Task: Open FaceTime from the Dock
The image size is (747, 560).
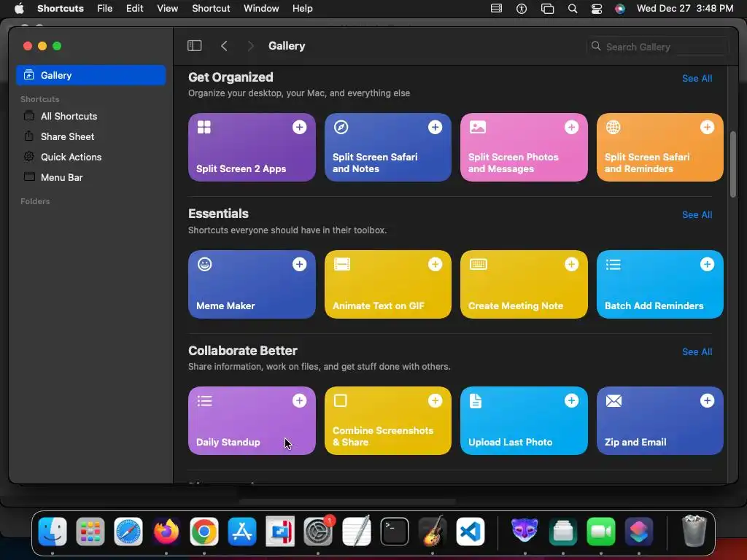Action: point(601,532)
